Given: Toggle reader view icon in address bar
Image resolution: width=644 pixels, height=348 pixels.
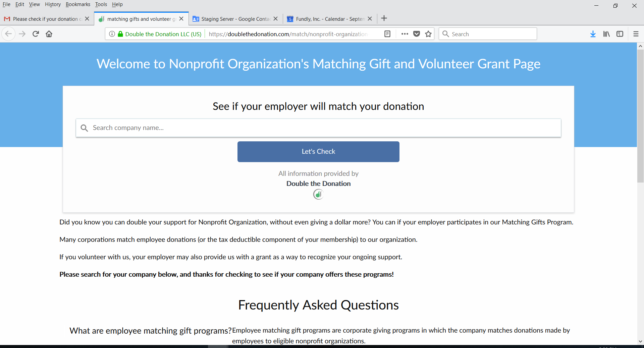Looking at the screenshot, I should [x=387, y=34].
